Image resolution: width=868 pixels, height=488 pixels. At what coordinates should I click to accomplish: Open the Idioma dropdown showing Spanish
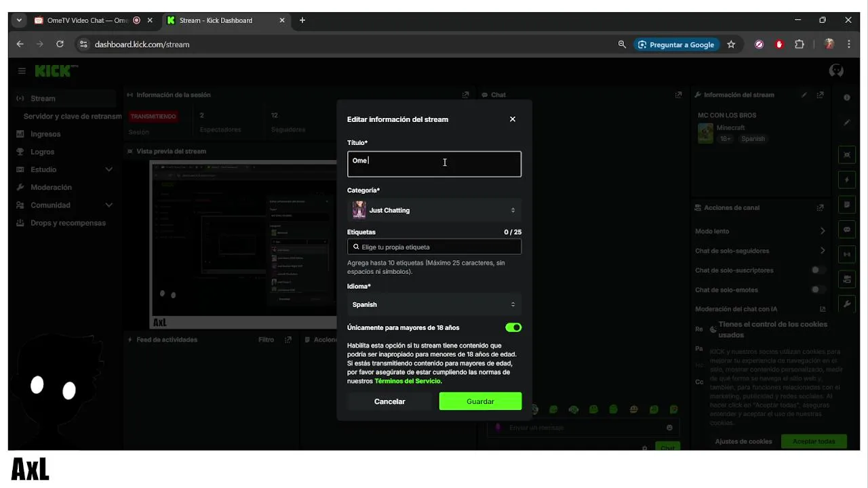pyautogui.click(x=434, y=304)
